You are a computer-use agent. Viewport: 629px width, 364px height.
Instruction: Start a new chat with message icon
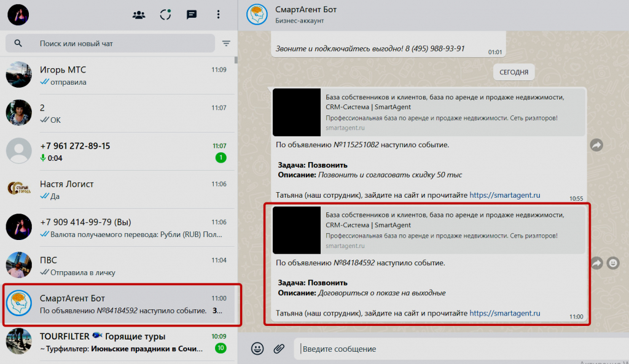click(x=192, y=15)
